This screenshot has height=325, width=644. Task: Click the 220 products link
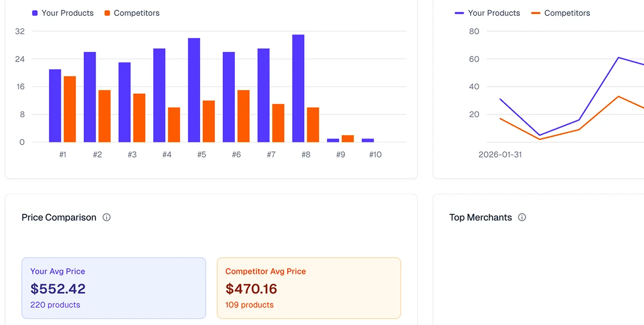[54, 304]
